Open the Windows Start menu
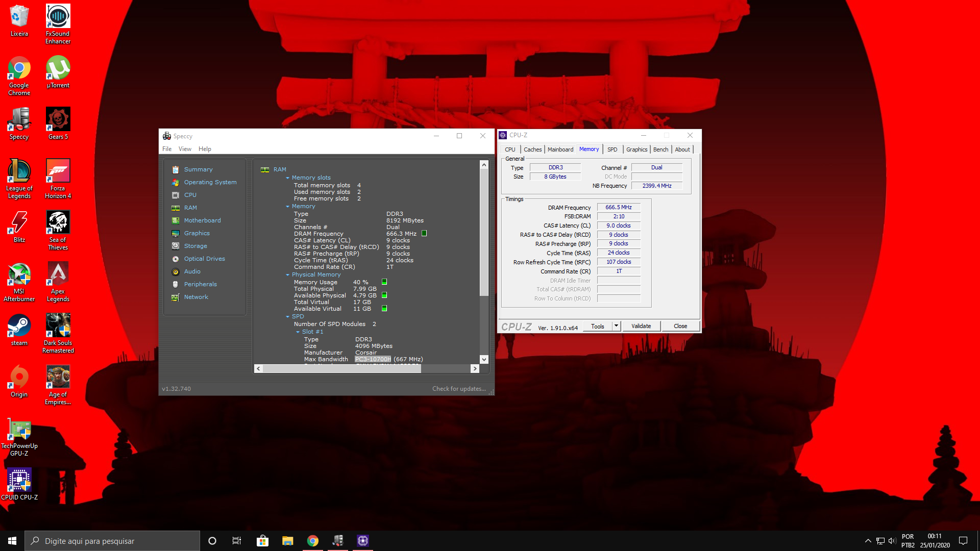The width and height of the screenshot is (980, 551). pos(12,541)
